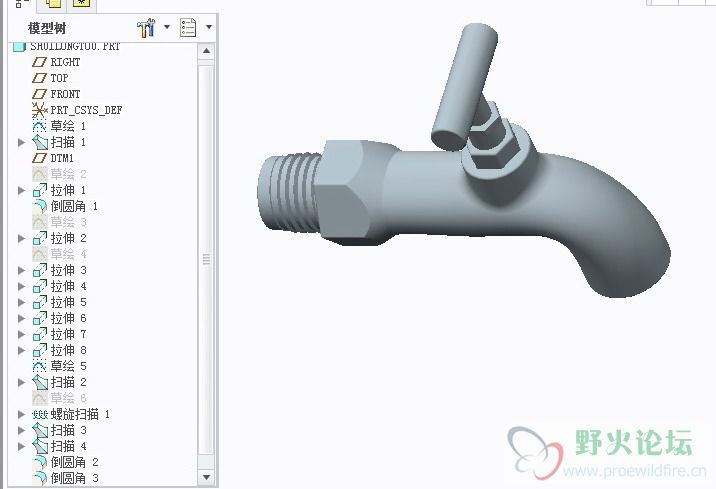Screen dimensions: 716x489
Task: Select the 倒圆角 2 round icon
Action: pos(40,462)
